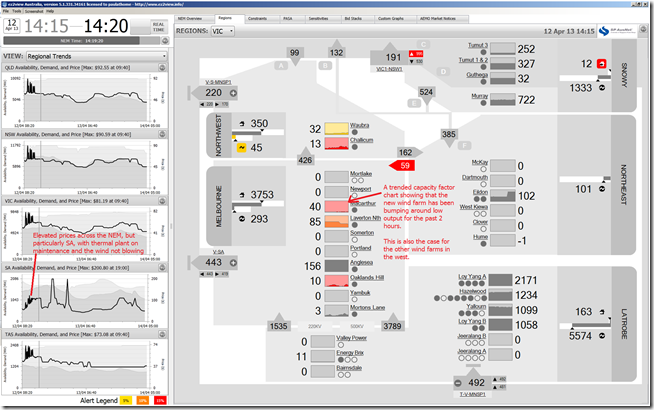Open the VIC1-NSW1 interconnector link
Viewport: 654px width, 410px height.
(389, 69)
